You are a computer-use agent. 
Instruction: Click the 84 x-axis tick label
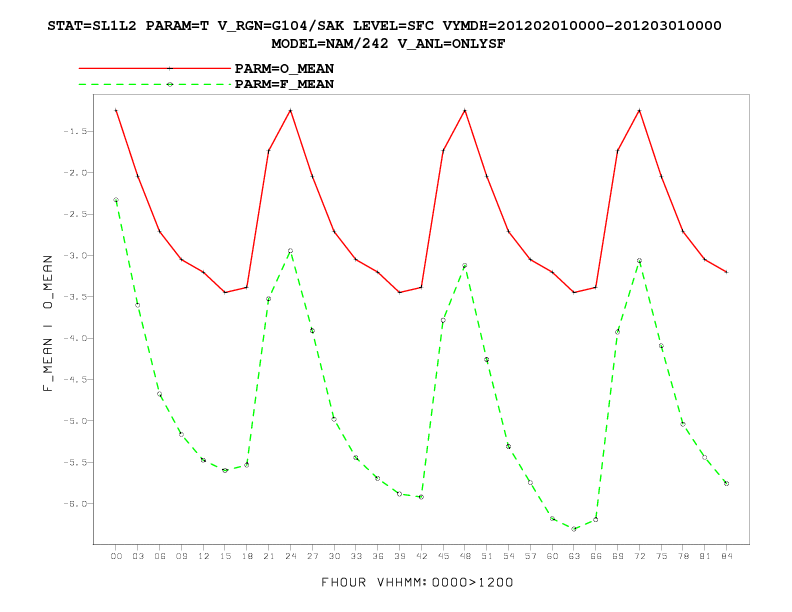(726, 556)
